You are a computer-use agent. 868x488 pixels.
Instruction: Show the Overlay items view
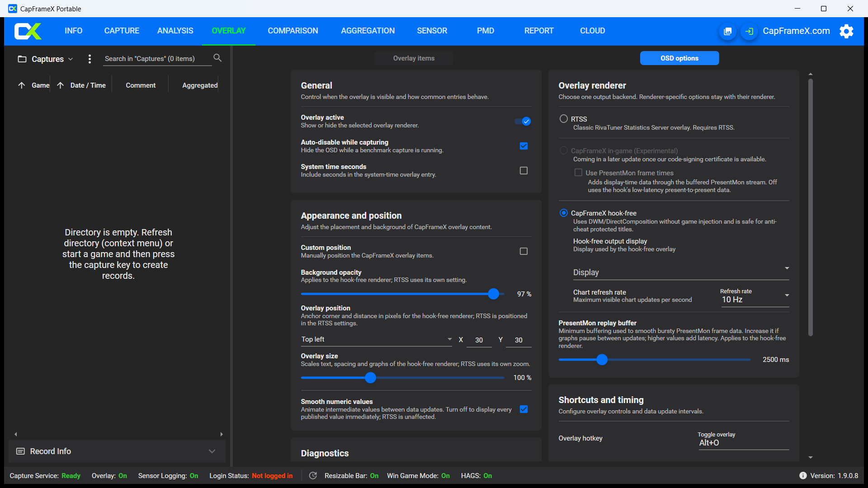pyautogui.click(x=414, y=58)
